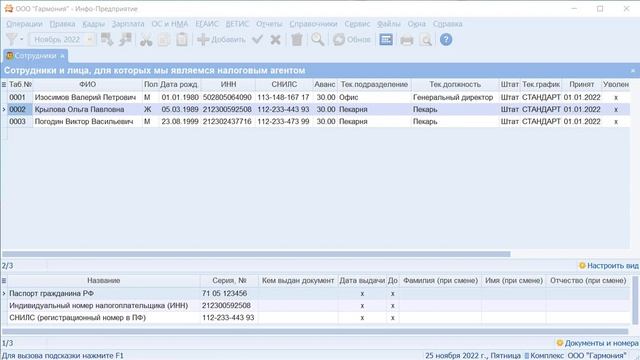Open the Файлы menu

pyautogui.click(x=389, y=24)
